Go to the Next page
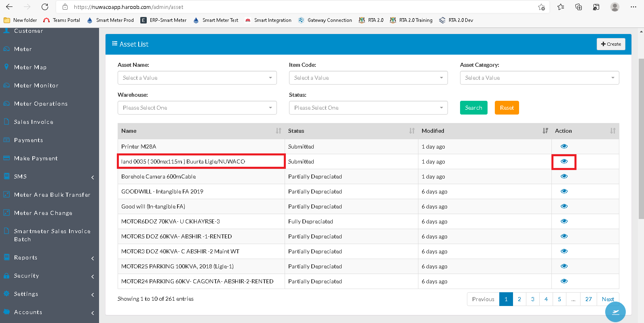Image resolution: width=644 pixels, height=323 pixels. point(608,299)
